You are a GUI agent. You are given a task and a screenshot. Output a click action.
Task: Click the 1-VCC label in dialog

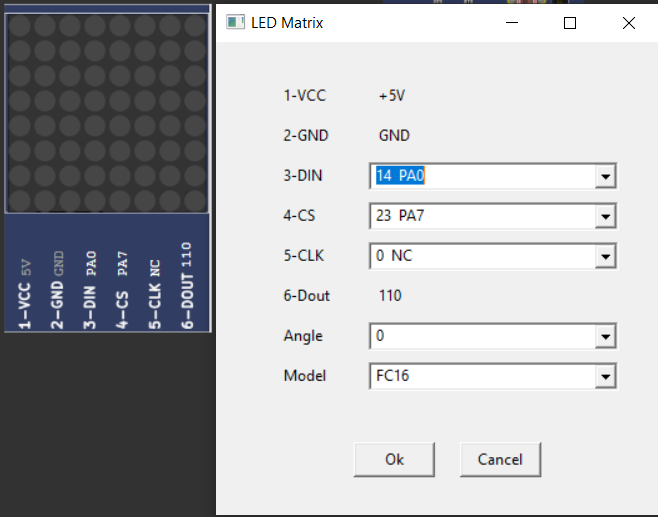pyautogui.click(x=305, y=96)
